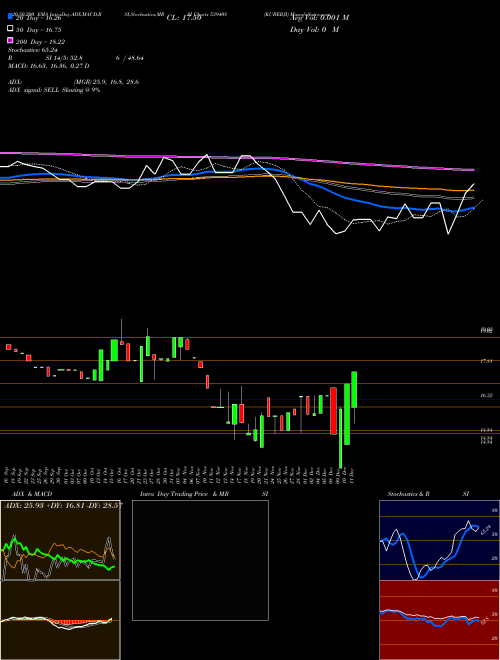Open the MACD histogram chart panel
500x660 pixels.
tap(60, 620)
